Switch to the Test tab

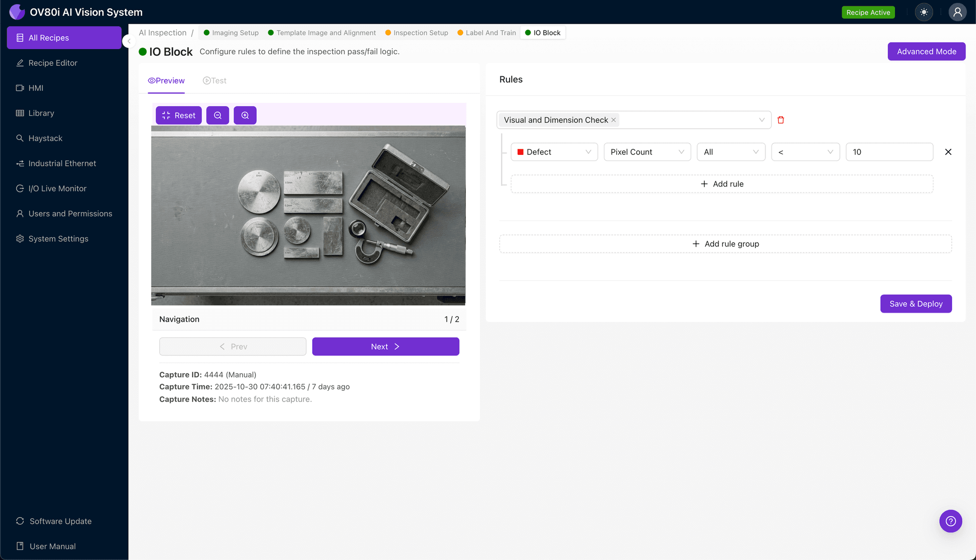214,81
